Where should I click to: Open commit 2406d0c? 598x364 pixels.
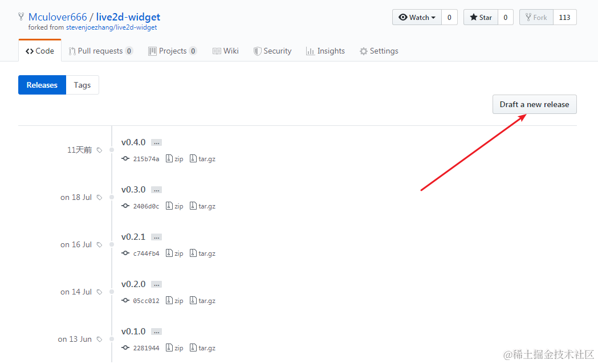tap(146, 206)
